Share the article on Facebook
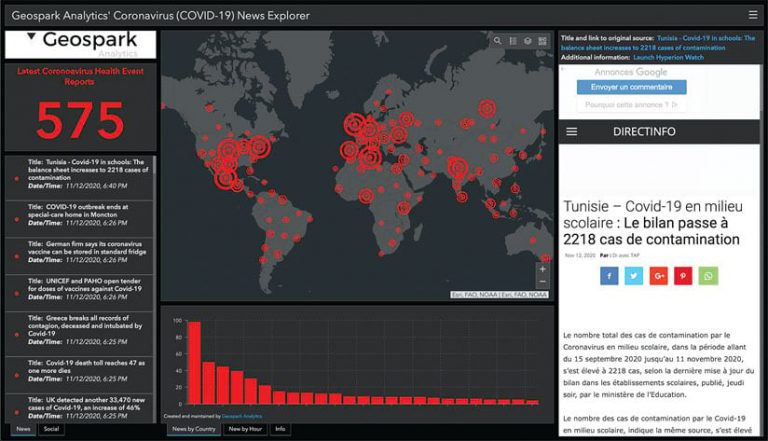 609,276
